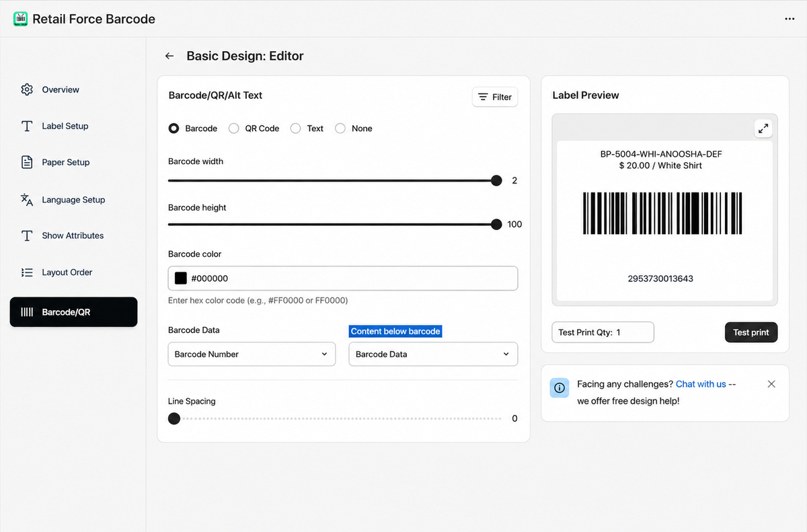Screen dimensions: 807x532
Task: Click the Barcode height slider handle
Action: click(496, 224)
